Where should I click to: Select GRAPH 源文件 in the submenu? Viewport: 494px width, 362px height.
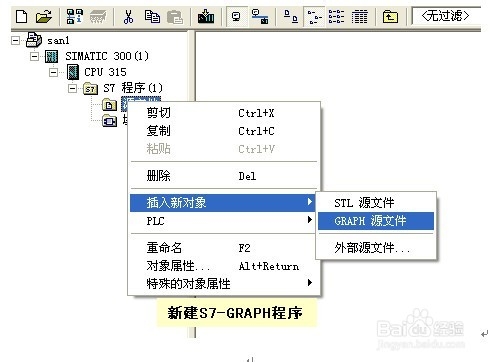click(376, 221)
